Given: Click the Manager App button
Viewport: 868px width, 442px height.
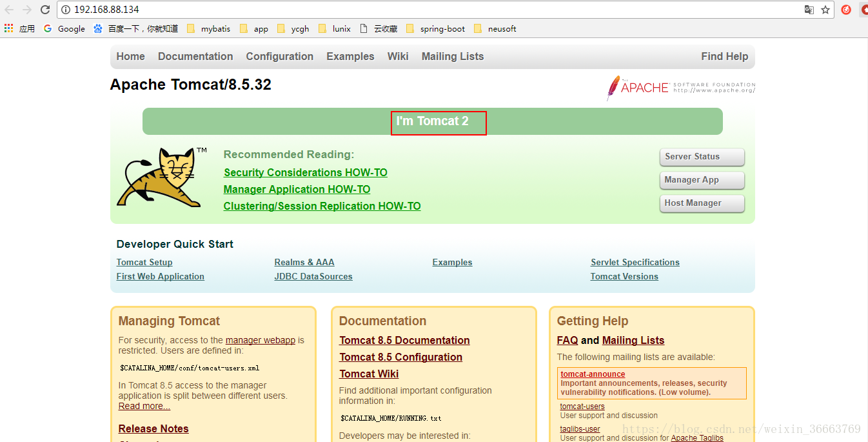Looking at the screenshot, I should coord(702,180).
